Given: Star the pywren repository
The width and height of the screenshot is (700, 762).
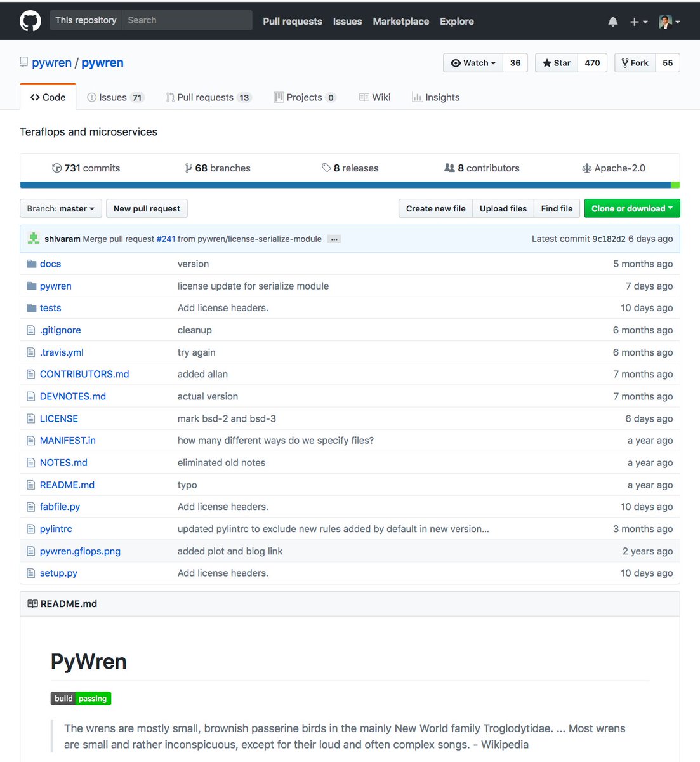Looking at the screenshot, I should tap(557, 63).
